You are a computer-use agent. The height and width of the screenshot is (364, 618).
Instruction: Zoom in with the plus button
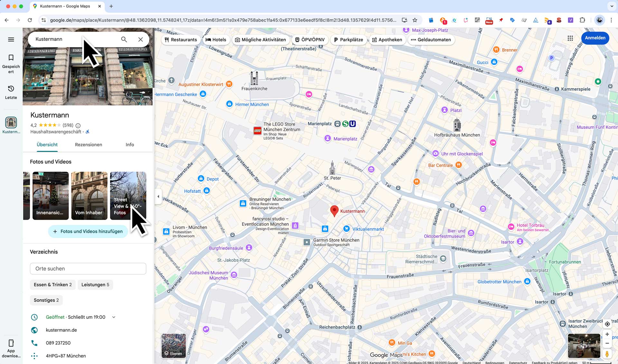[x=607, y=334]
